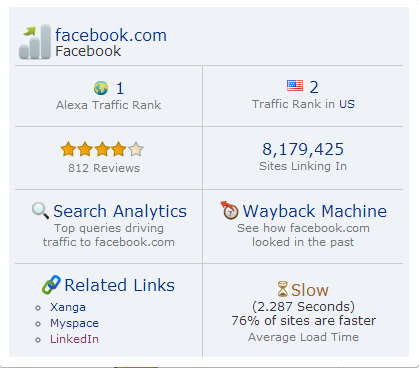Open the Myspace related link
Image resolution: width=419 pixels, height=368 pixels.
74,323
